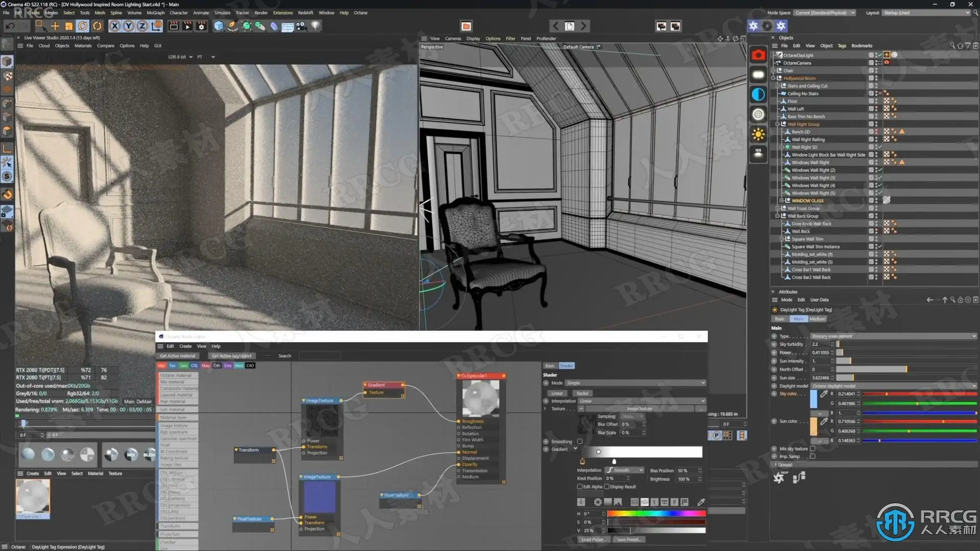Open the MoGraph menu
The image size is (980, 551).
pos(155,13)
